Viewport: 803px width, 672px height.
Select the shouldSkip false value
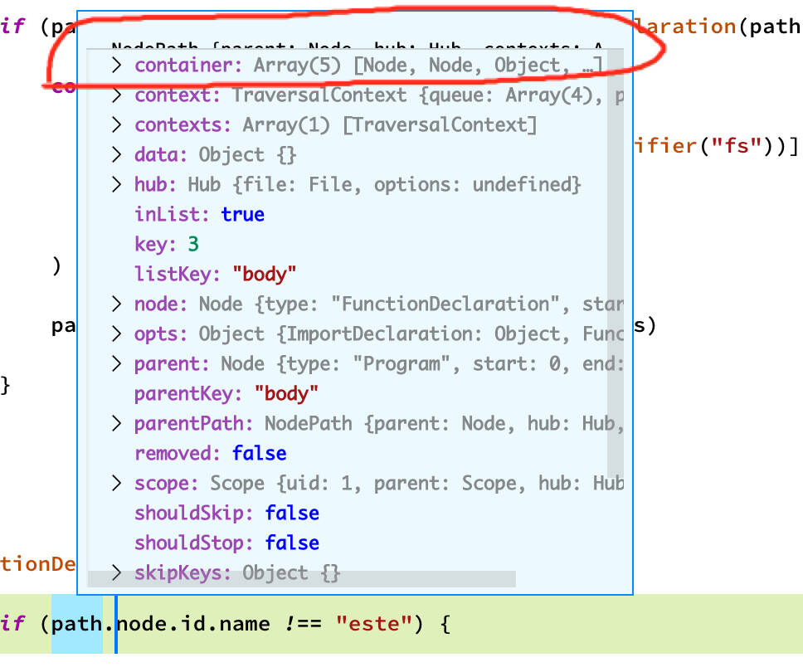point(293,513)
